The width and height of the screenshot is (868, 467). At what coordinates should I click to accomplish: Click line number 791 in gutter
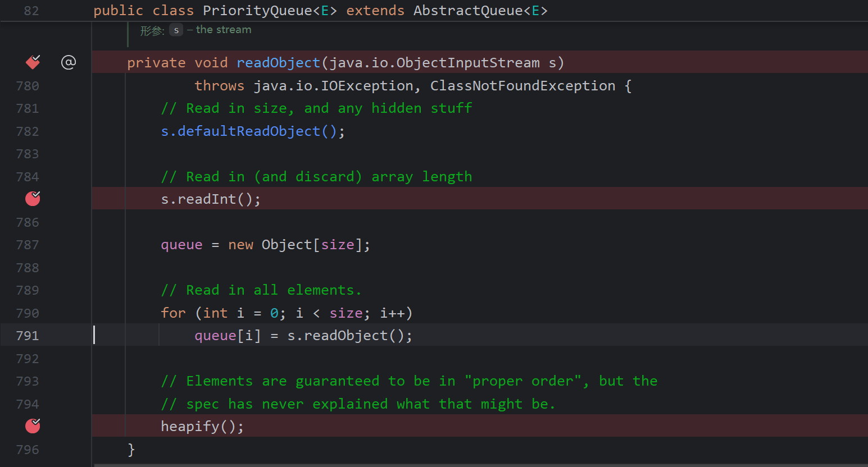coord(28,336)
